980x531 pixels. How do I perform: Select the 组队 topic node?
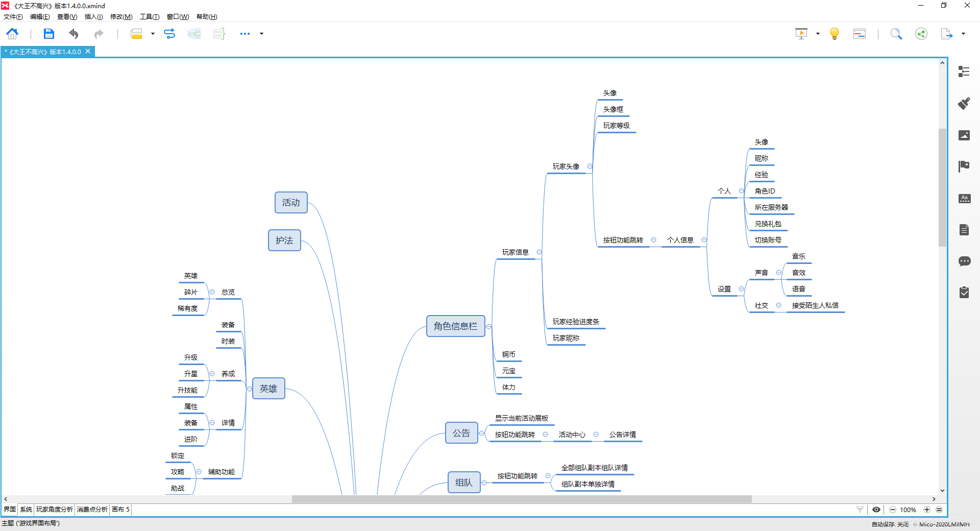[464, 482]
